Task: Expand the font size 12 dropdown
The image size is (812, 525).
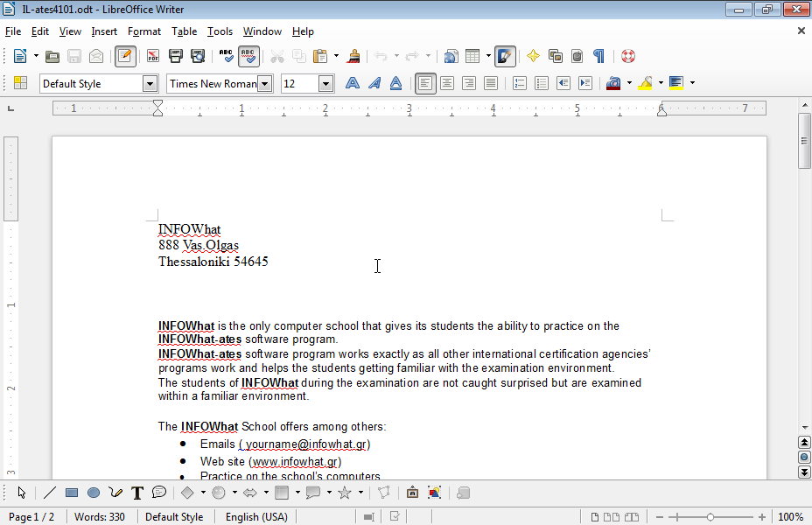Action: pyautogui.click(x=325, y=83)
